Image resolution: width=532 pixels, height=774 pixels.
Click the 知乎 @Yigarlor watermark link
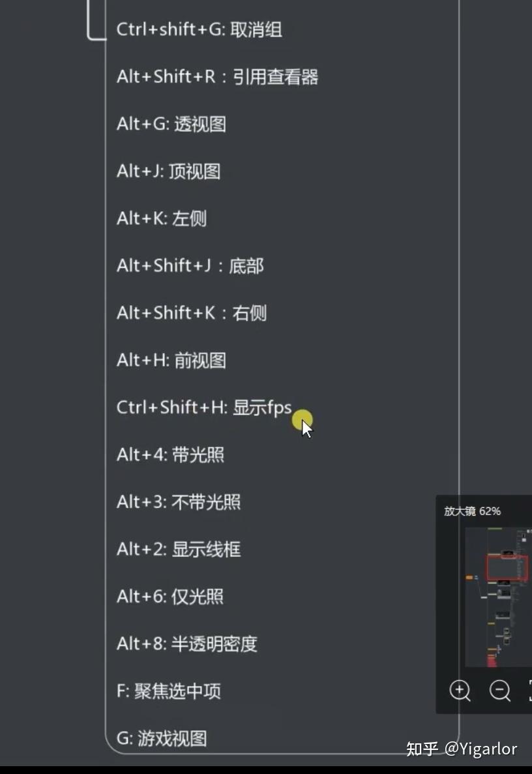462,749
